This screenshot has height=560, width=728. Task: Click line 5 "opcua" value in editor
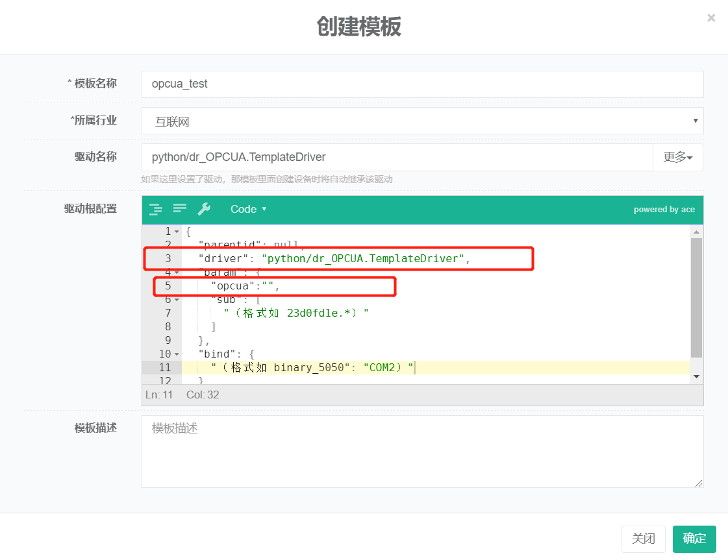(268, 286)
